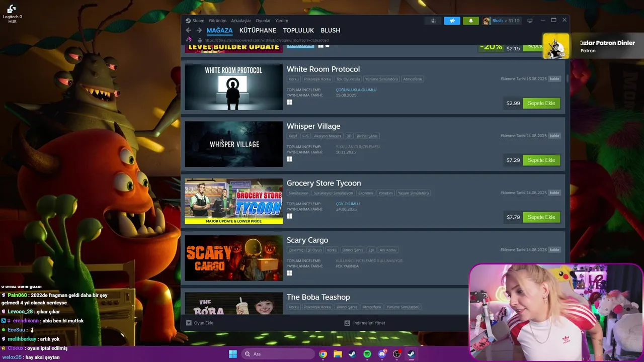Image resolution: width=644 pixels, height=362 pixels.
Task: Click the Çevrimiçi Eşli Oyun tag on Scary Cargo
Action: 305,250
